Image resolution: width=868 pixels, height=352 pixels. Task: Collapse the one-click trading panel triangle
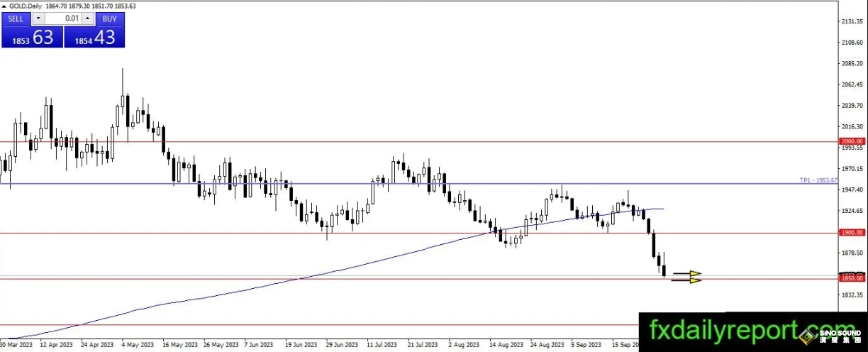point(4,6)
